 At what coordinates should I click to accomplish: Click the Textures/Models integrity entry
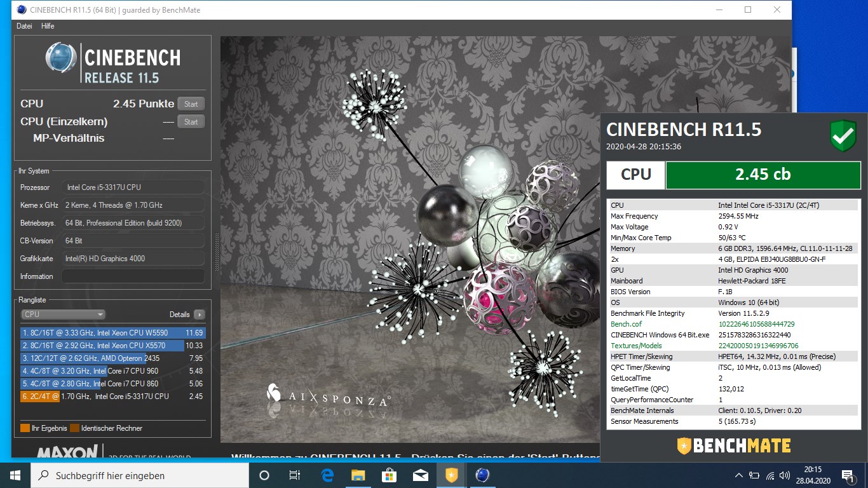tap(733, 346)
